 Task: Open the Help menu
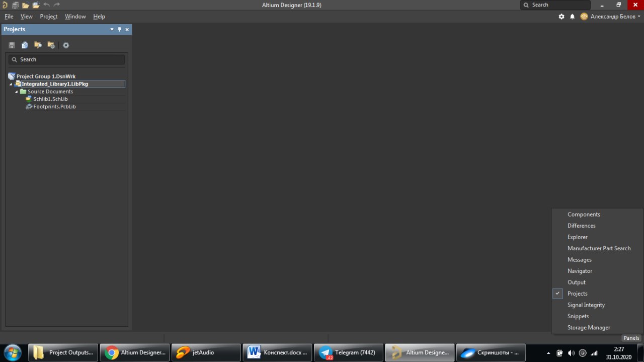pyautogui.click(x=99, y=17)
